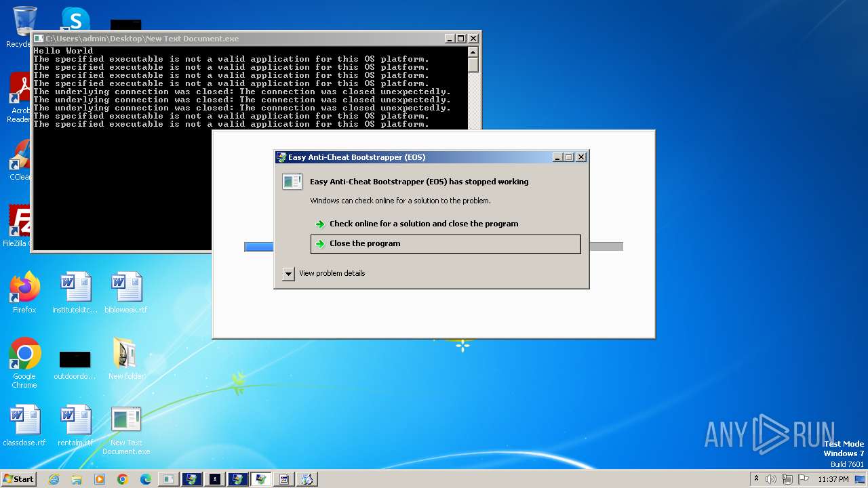This screenshot has width=868, height=488.
Task: Open the console window system menu icon
Action: 39,39
